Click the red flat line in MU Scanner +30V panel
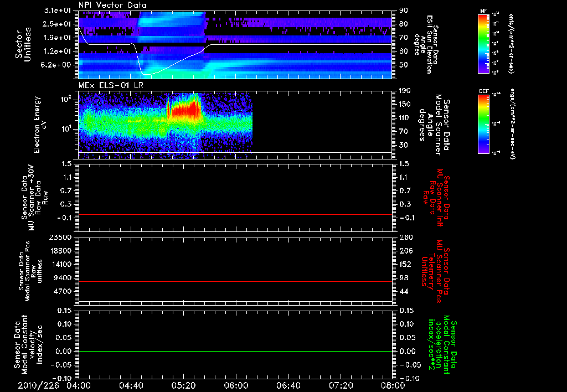 point(235,214)
